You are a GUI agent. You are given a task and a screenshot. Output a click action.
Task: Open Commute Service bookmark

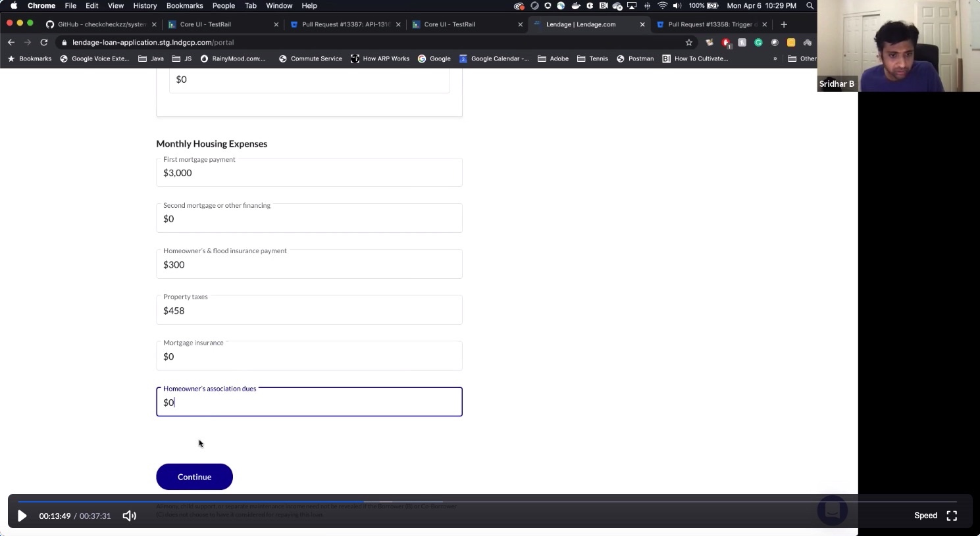click(x=310, y=59)
